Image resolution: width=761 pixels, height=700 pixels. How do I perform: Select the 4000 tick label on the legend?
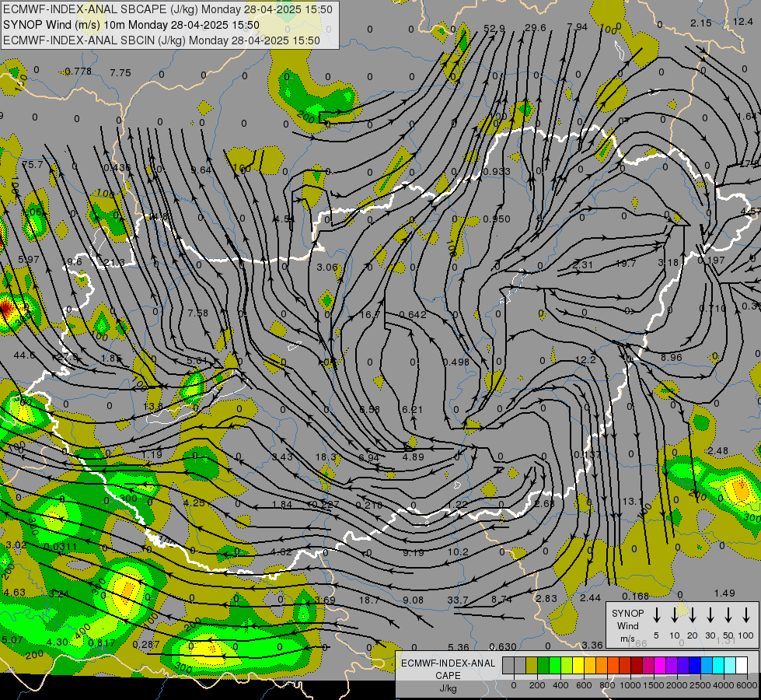click(723, 685)
